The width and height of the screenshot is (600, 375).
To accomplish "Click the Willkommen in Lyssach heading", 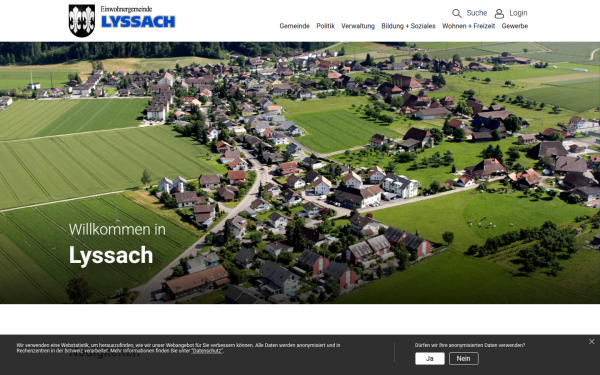I will click(117, 244).
